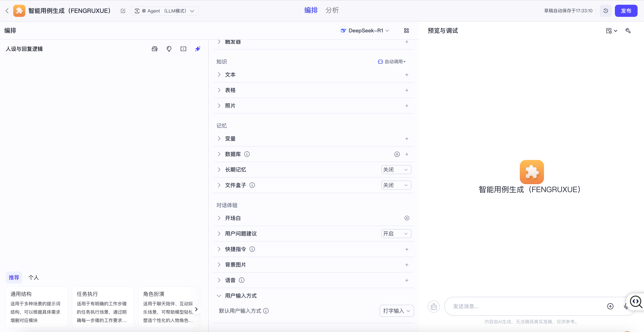
Task: Open the grid layout icon beside DeepSeek-R1
Action: coord(407,30)
